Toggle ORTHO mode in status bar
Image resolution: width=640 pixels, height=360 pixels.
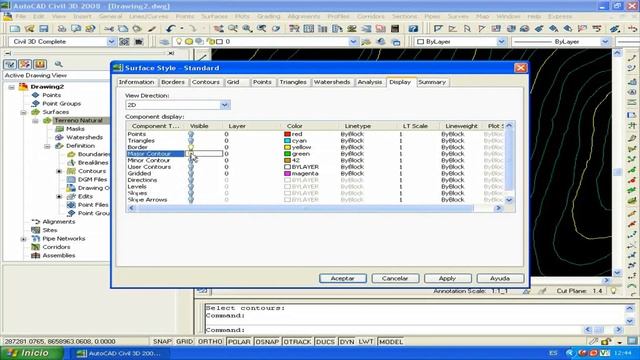click(210, 342)
